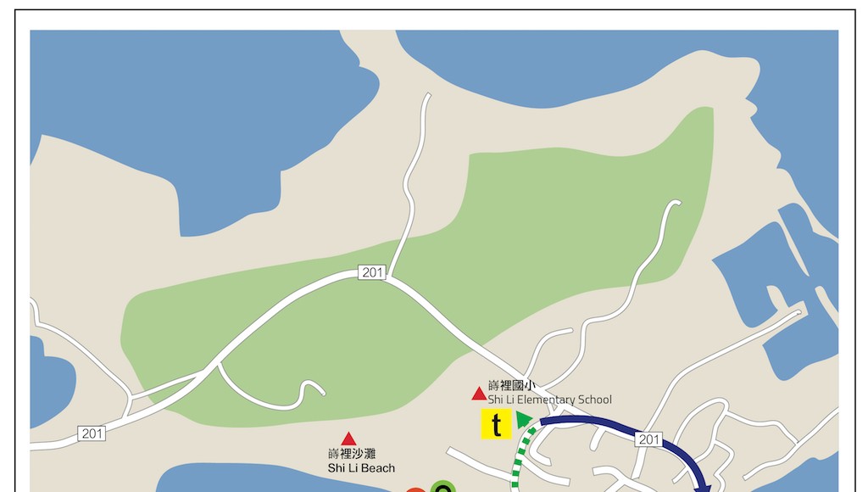Image resolution: width=868 pixels, height=492 pixels.
Task: Click the 'Shi Li Beach' text label
Action: [361, 468]
